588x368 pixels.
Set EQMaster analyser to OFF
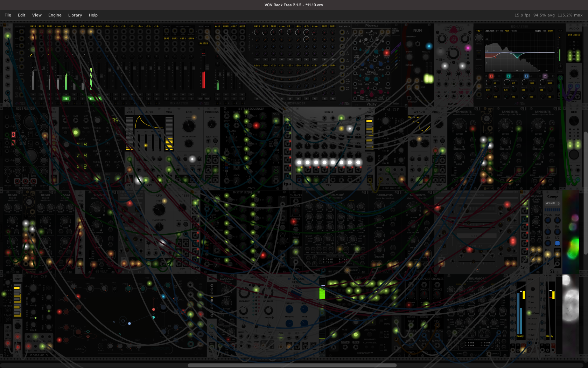[x=497, y=31]
